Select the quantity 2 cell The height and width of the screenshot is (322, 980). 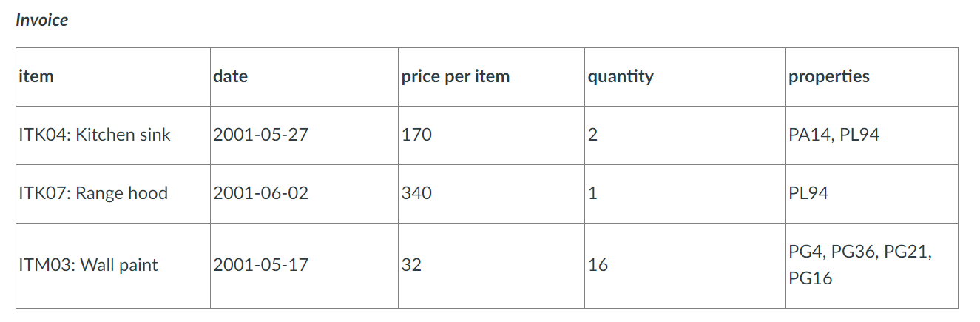click(x=685, y=135)
